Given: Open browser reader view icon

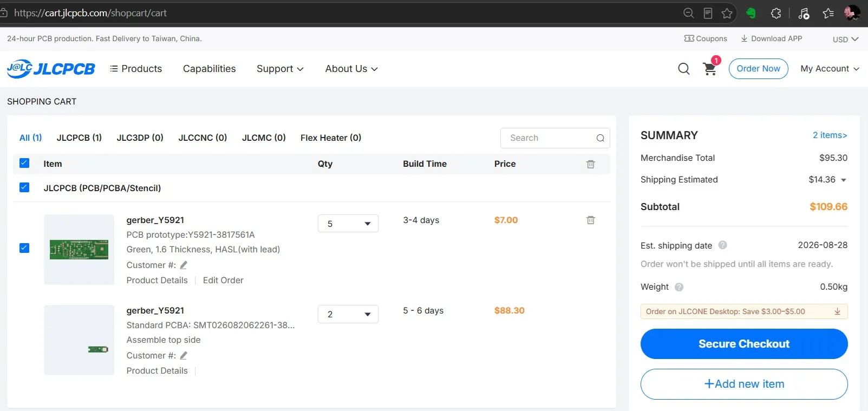Looking at the screenshot, I should click(x=708, y=13).
